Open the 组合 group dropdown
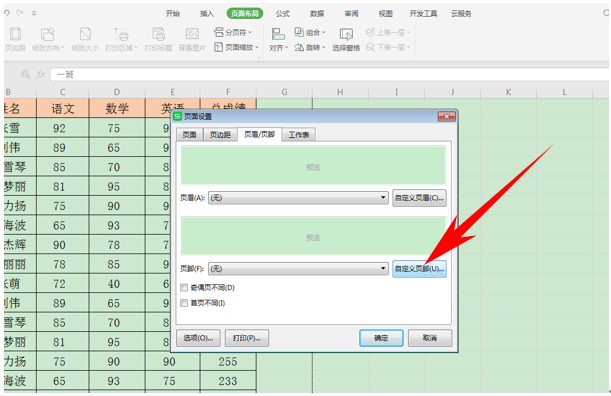611x396 pixels. (x=310, y=32)
